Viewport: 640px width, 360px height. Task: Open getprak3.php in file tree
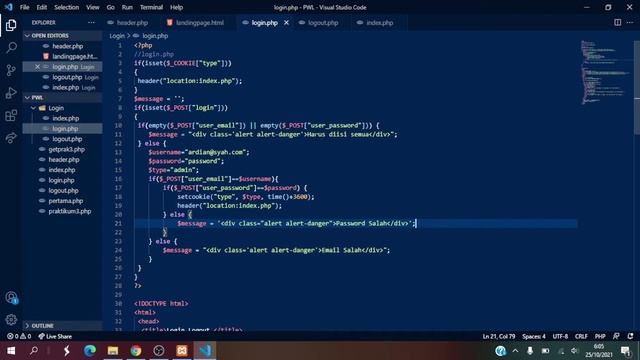click(67, 149)
